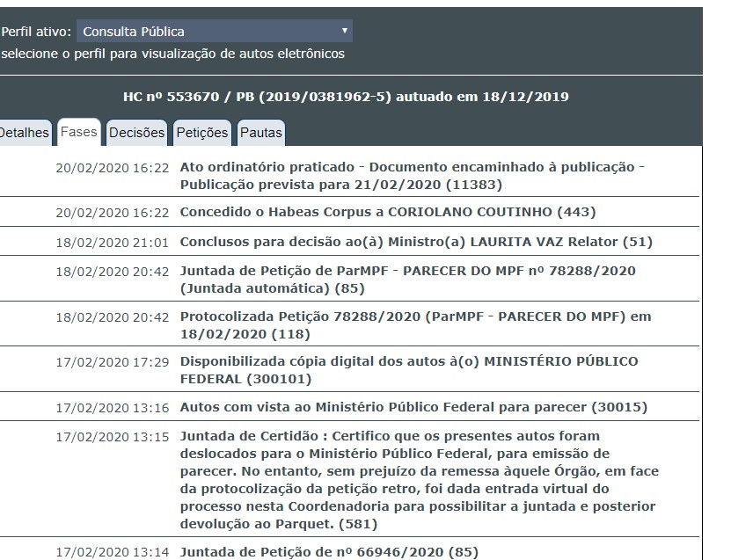Click 'Autos com vista ao Ministério Público' entry

tap(413, 408)
